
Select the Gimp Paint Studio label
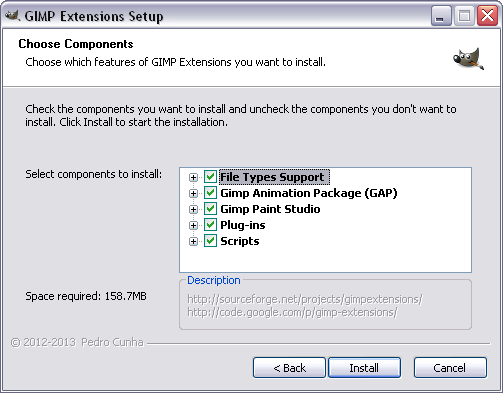(x=270, y=209)
